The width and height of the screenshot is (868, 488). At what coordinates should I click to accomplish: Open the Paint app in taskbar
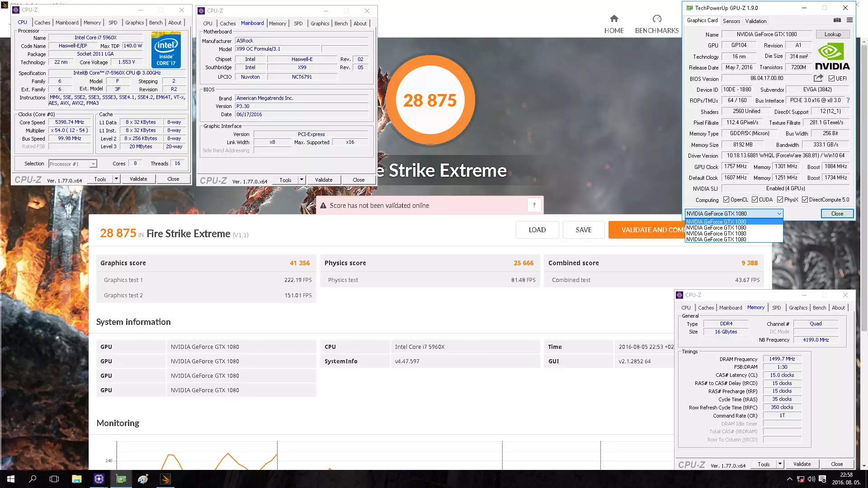click(x=143, y=479)
